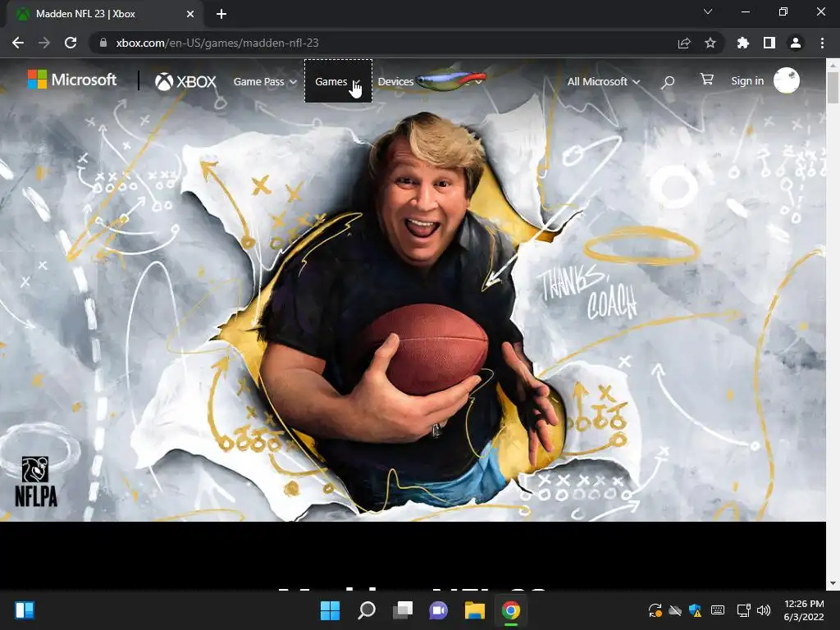
Task: Open Xbox site search
Action: point(668,82)
